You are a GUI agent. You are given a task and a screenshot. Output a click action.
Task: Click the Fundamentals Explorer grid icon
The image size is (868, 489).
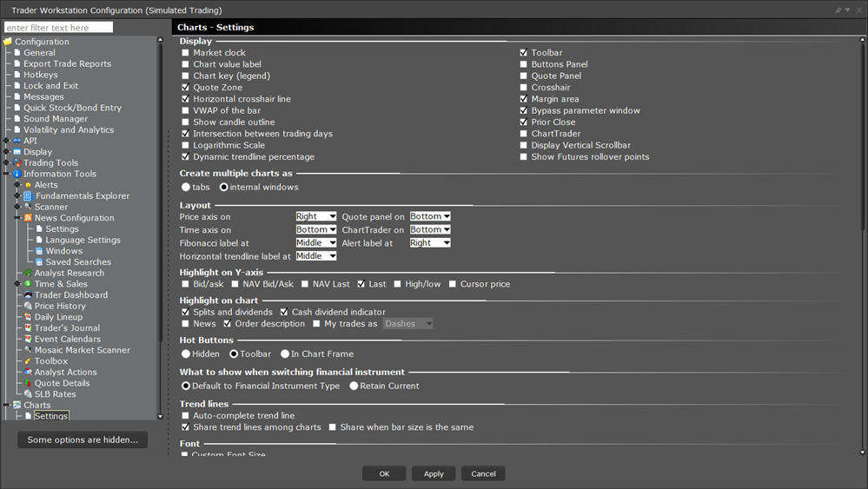(28, 195)
